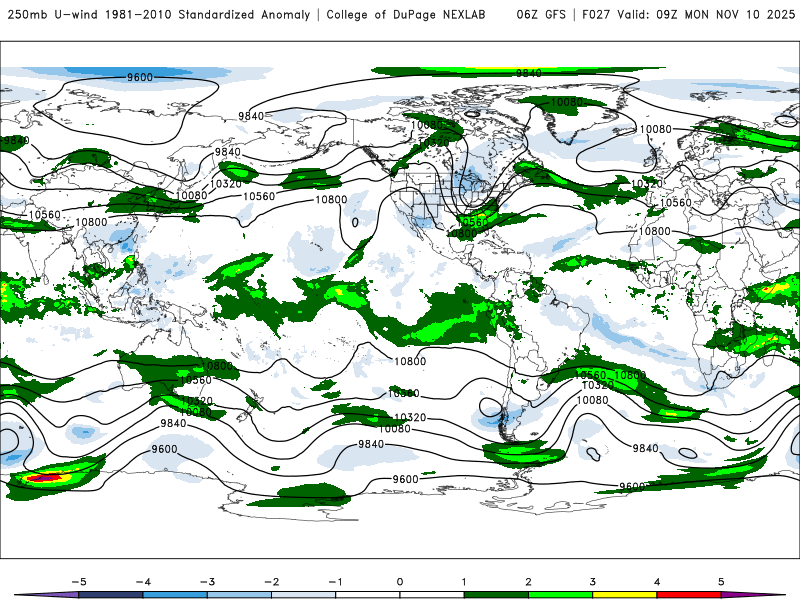The image size is (800, 600).
Task: Click the '3' colorbar tick label
Action: pos(592,582)
